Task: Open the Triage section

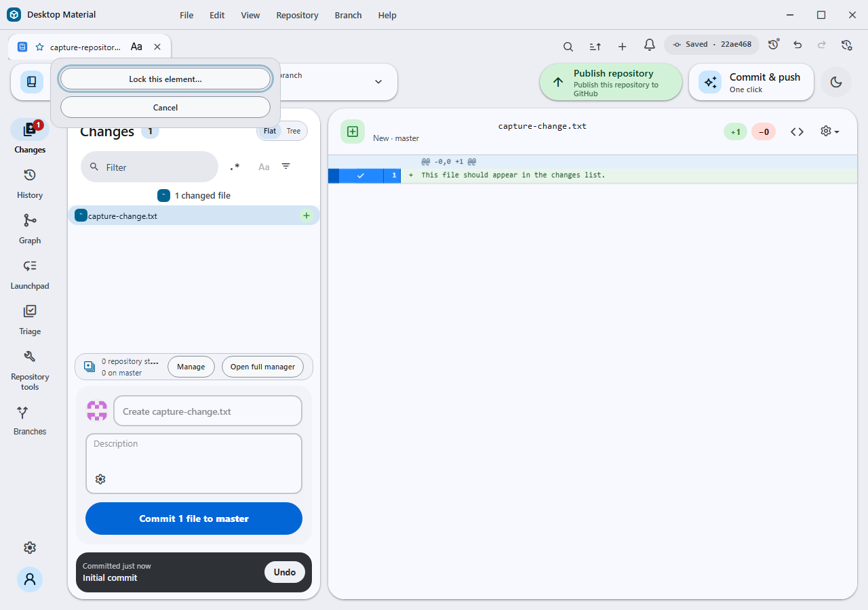Action: 30,320
